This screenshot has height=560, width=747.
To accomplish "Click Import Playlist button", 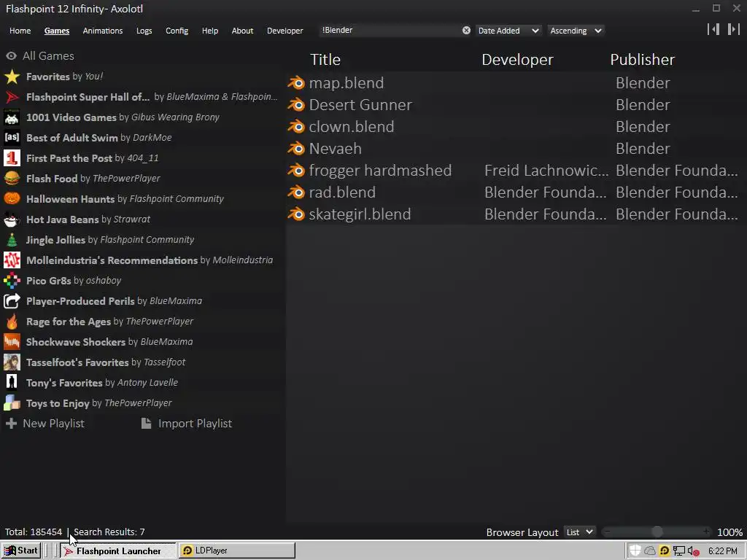I will [x=186, y=424].
